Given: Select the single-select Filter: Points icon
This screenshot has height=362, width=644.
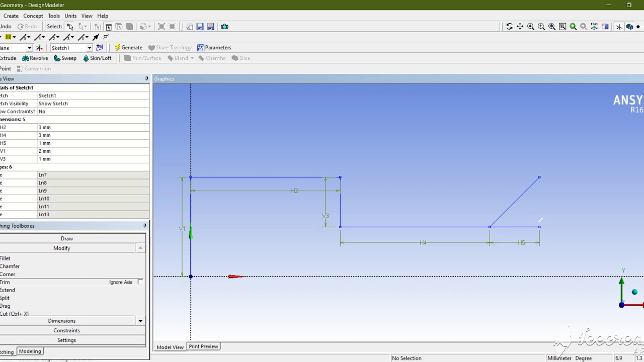Looking at the screenshot, I should [98, 27].
